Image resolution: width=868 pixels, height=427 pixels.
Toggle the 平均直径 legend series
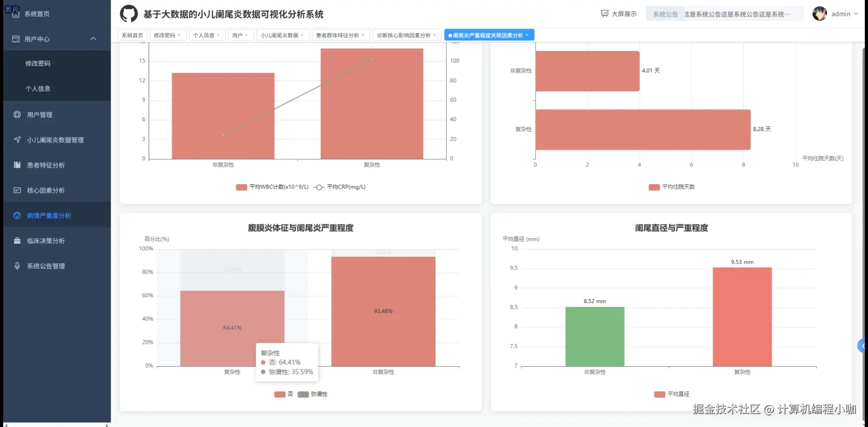(671, 394)
